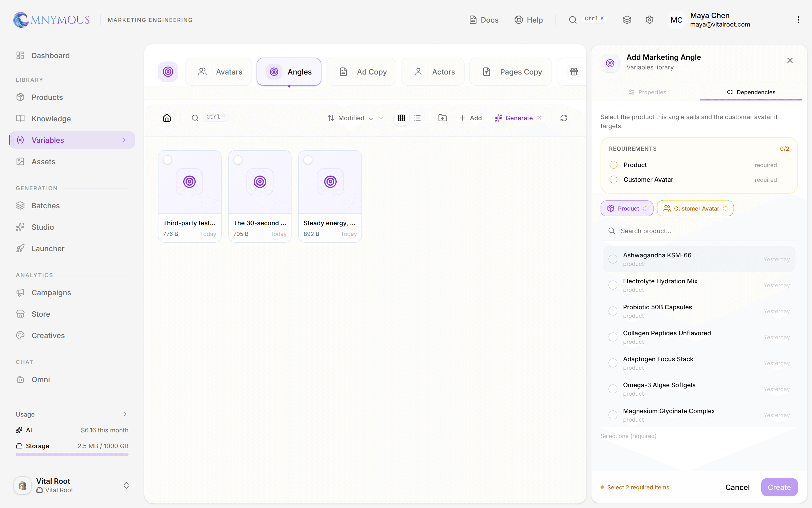Select Adaptogen Focus Stack radio button
Screen dimensions: 812x508
click(x=613, y=363)
